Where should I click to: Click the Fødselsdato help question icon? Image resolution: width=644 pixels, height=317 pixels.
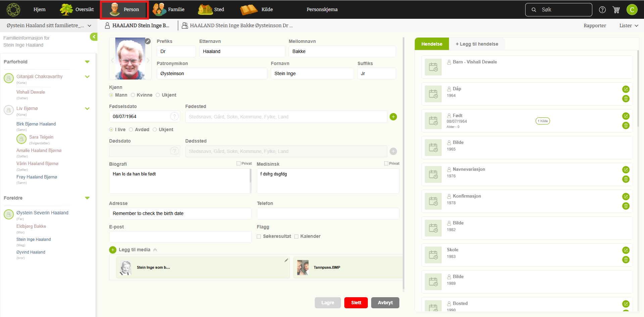pos(174,116)
